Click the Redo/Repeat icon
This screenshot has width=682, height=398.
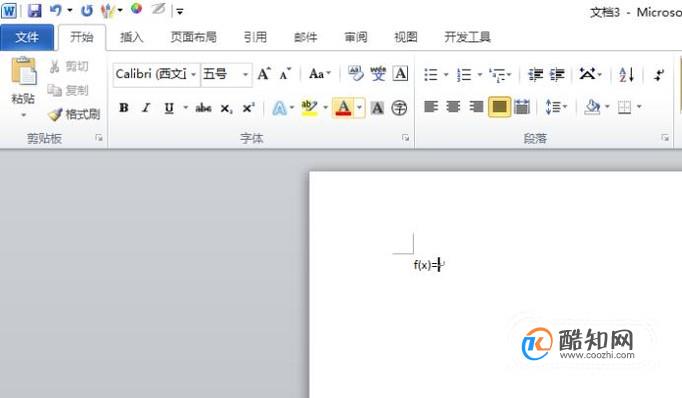pos(87,10)
